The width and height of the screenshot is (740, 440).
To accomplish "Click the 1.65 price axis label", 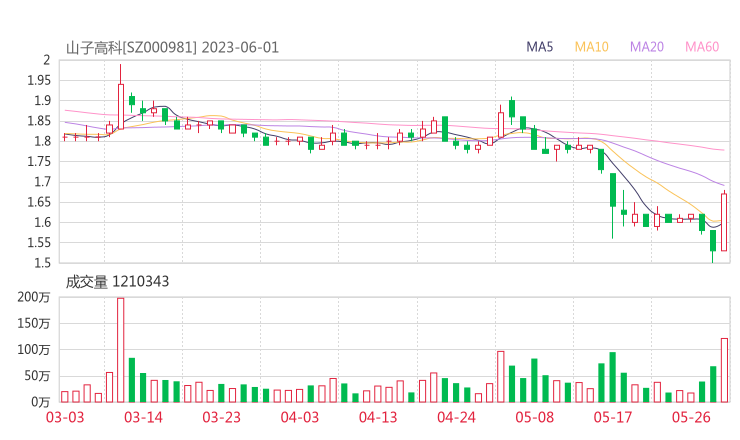I will click(x=39, y=202).
